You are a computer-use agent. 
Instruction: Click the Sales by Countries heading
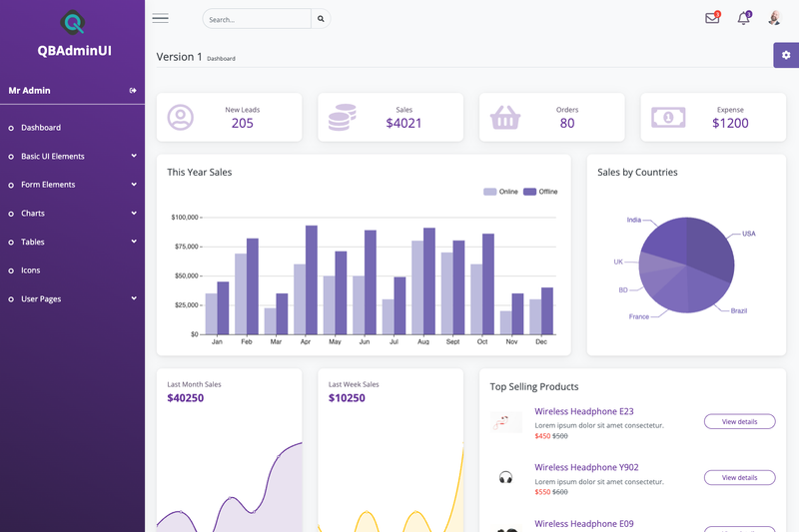tap(637, 172)
